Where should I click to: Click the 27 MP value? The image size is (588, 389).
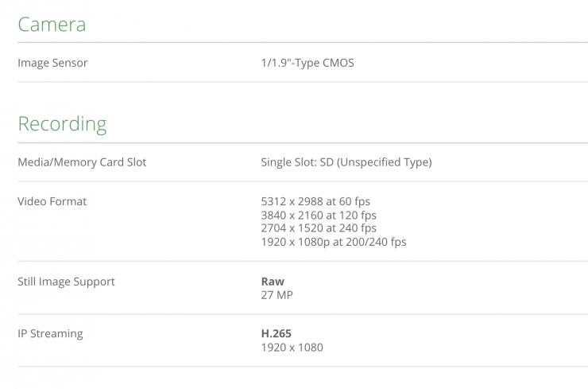coord(277,295)
